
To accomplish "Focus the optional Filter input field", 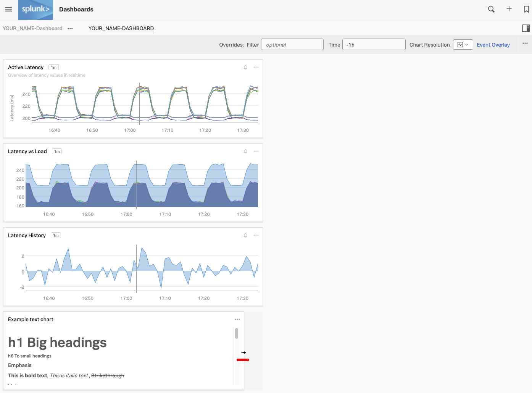I will [x=292, y=44].
